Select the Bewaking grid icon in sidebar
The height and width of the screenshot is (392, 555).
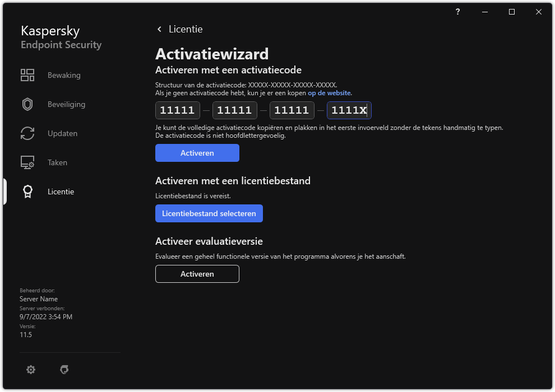[x=27, y=74]
